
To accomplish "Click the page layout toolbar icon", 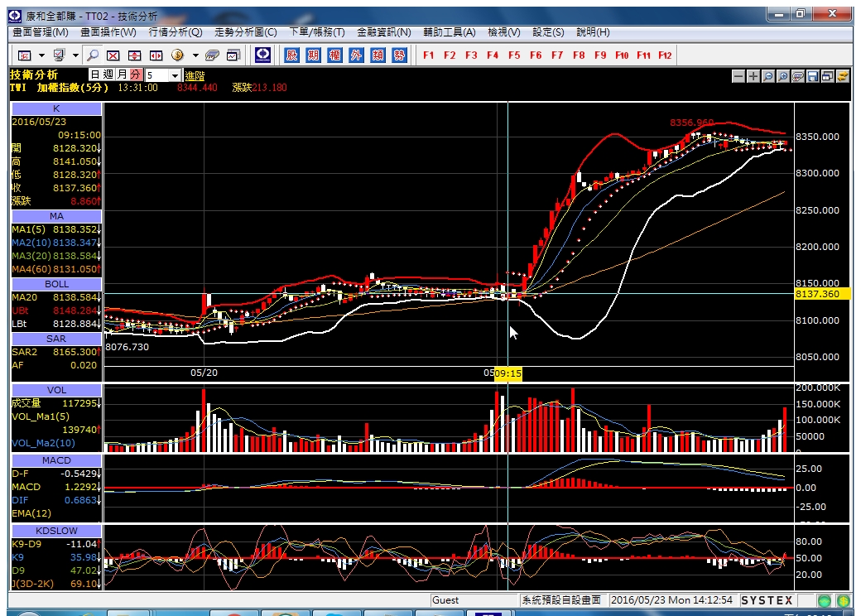I will coord(24,55).
